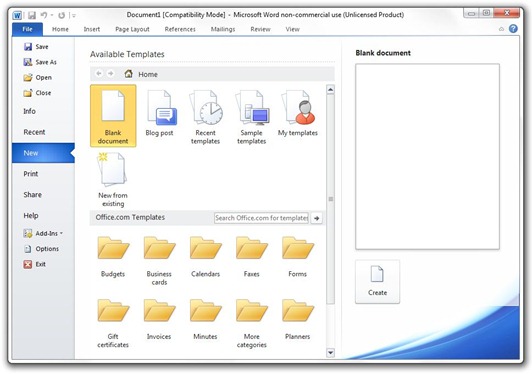Click the Blank document preview thumbnail
The height and width of the screenshot is (374, 532).
coord(428,156)
